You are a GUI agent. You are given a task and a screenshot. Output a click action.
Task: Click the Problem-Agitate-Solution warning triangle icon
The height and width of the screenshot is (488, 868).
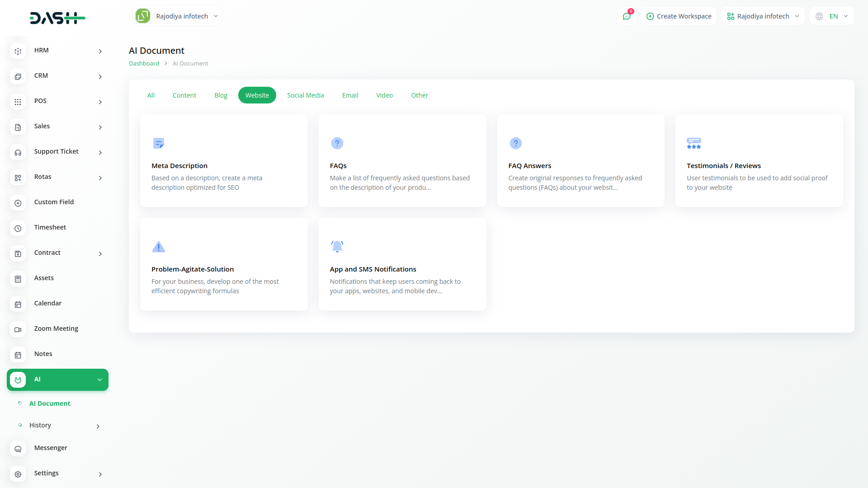tap(158, 247)
